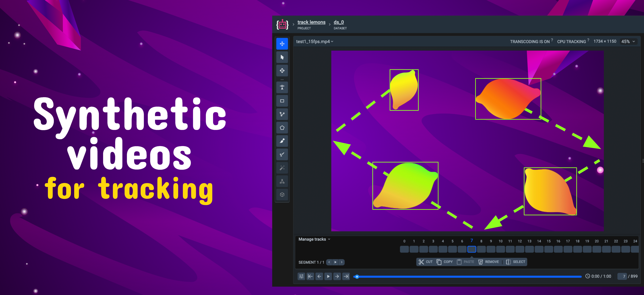Click frame 12 cell in timeline
The image size is (644, 295).
[x=520, y=249]
